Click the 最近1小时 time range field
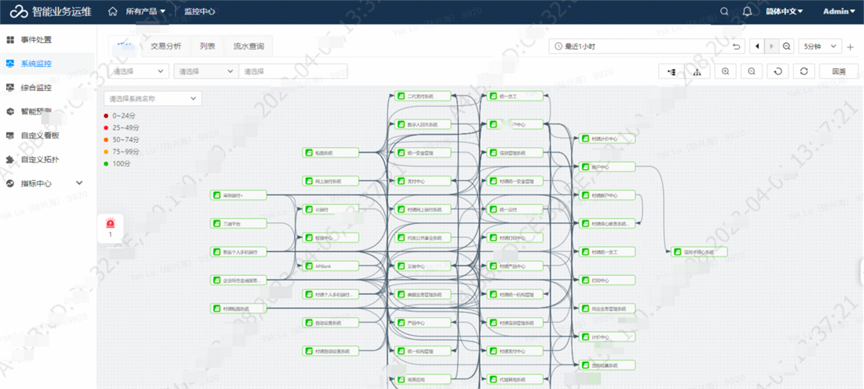This screenshot has width=864, height=389. point(639,47)
